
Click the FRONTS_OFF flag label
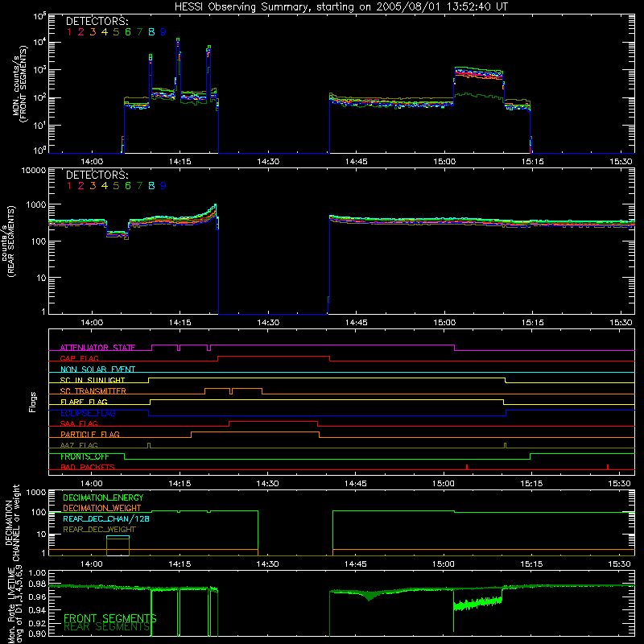85,456
